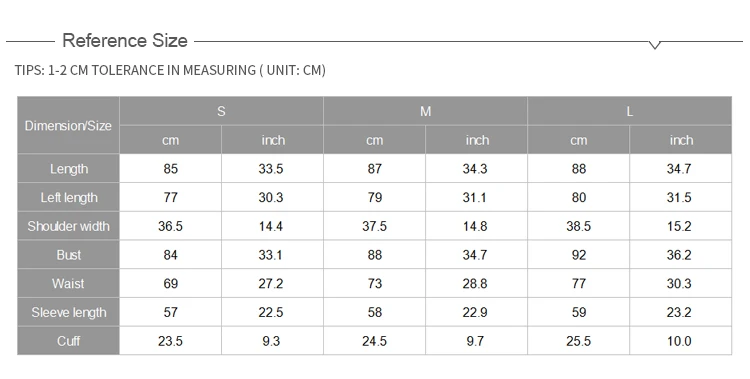
Task: Select the 10.0 cuff inch cell
Action: click(x=680, y=341)
